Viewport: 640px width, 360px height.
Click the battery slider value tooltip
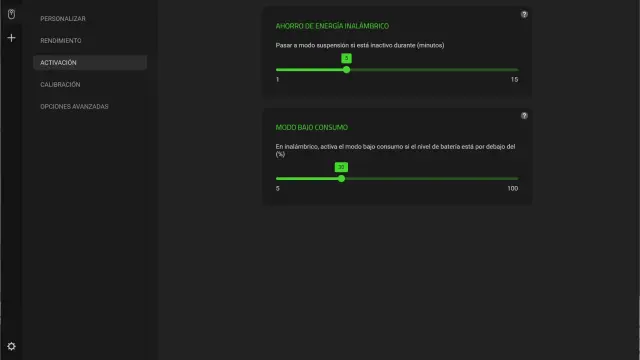tap(341, 167)
